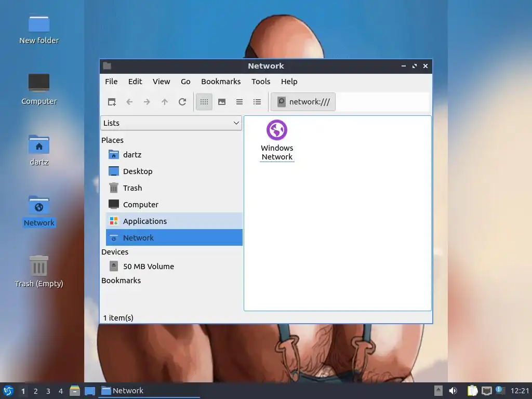Image resolution: width=532 pixels, height=399 pixels.
Task: Click the Bookmarks section header in sidebar
Action: 121,280
